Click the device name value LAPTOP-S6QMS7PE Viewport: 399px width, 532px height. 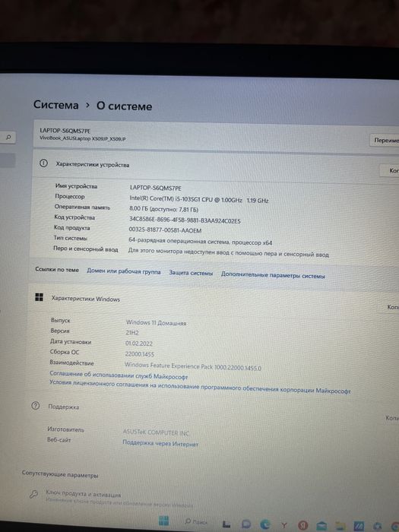coord(155,188)
